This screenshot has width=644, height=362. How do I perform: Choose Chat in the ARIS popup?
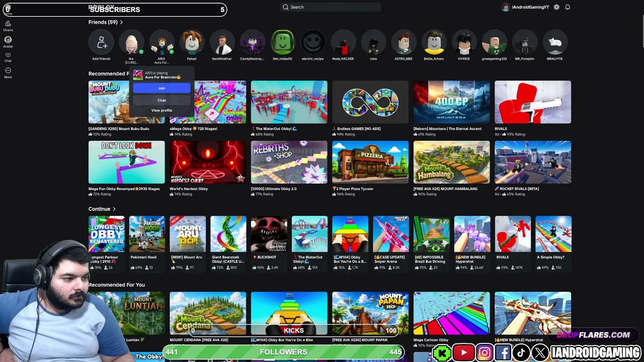tap(162, 100)
